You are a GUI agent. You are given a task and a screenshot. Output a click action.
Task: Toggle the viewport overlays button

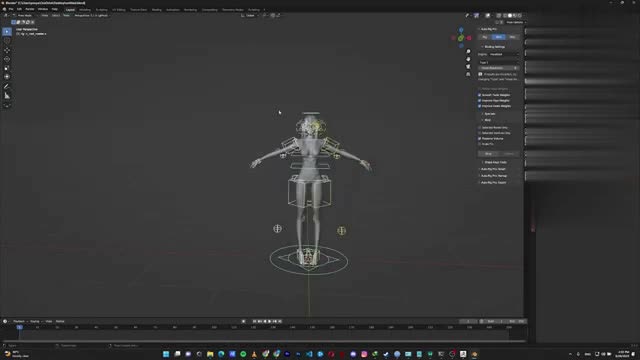[x=488, y=16]
